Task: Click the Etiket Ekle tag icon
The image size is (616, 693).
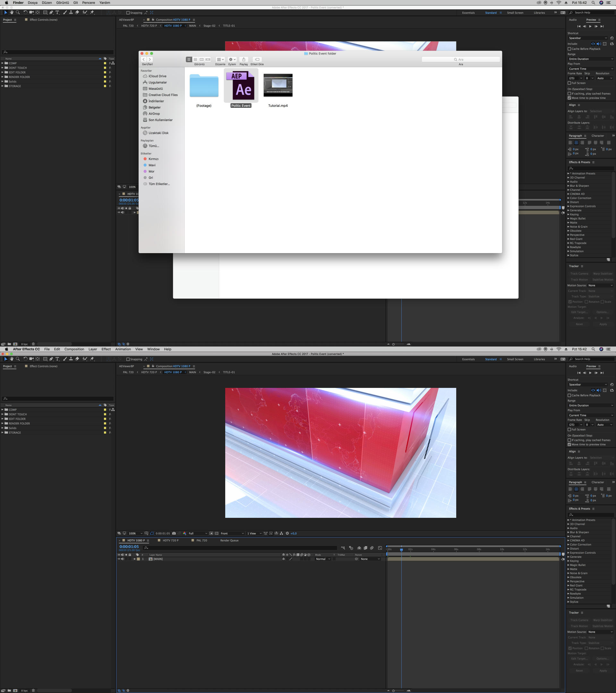Action: (257, 59)
